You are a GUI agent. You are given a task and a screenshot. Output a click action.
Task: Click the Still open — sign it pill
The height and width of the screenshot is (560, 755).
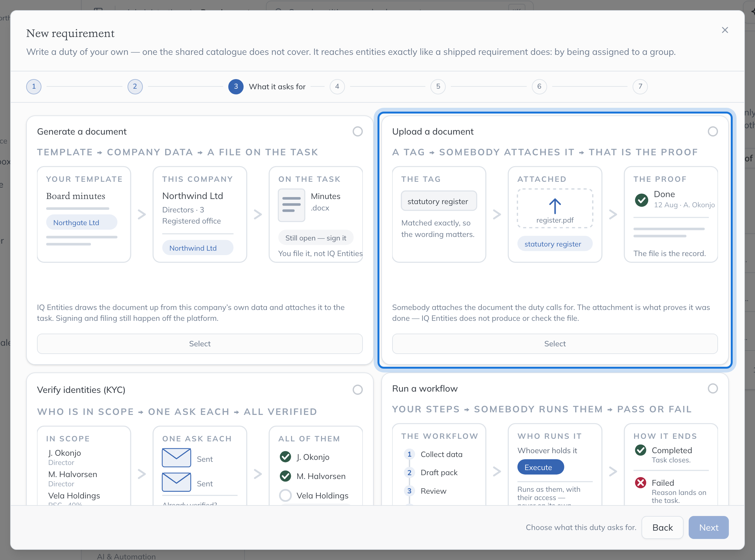tap(316, 238)
